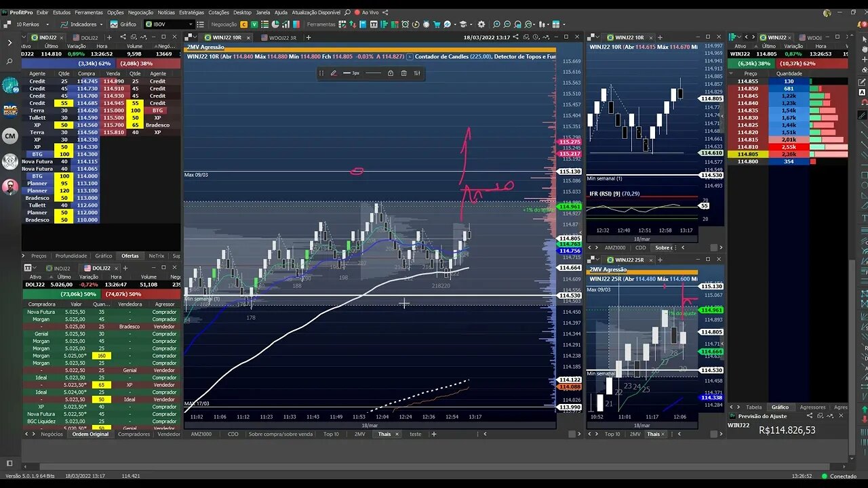This screenshot has height=488, width=868.
Task: Click the sidebar search icon
Action: coord(9,62)
